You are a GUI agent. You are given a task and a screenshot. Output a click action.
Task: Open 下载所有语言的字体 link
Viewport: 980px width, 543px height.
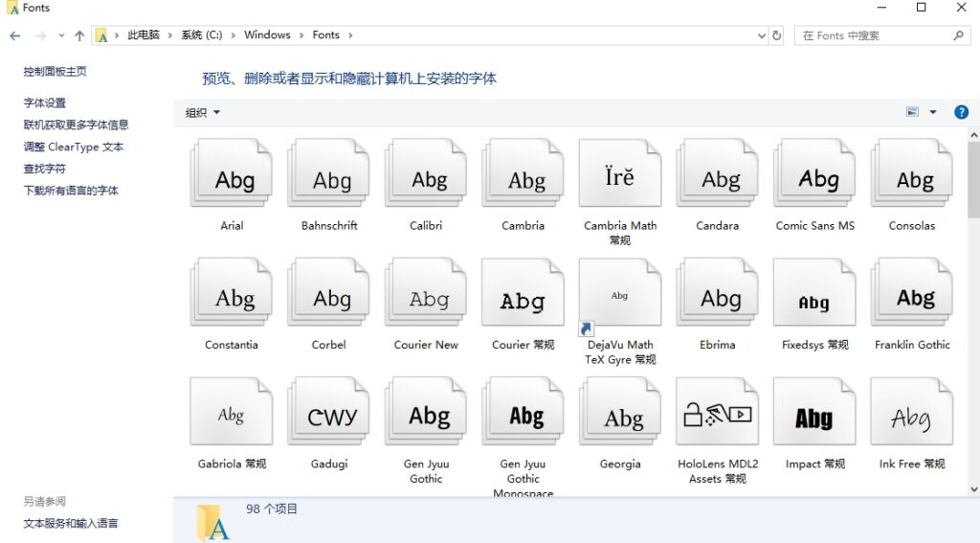(x=71, y=191)
